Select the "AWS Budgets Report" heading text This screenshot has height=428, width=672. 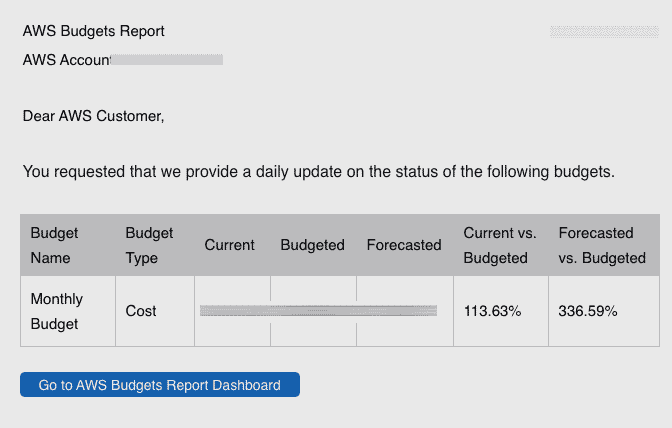[x=93, y=31]
